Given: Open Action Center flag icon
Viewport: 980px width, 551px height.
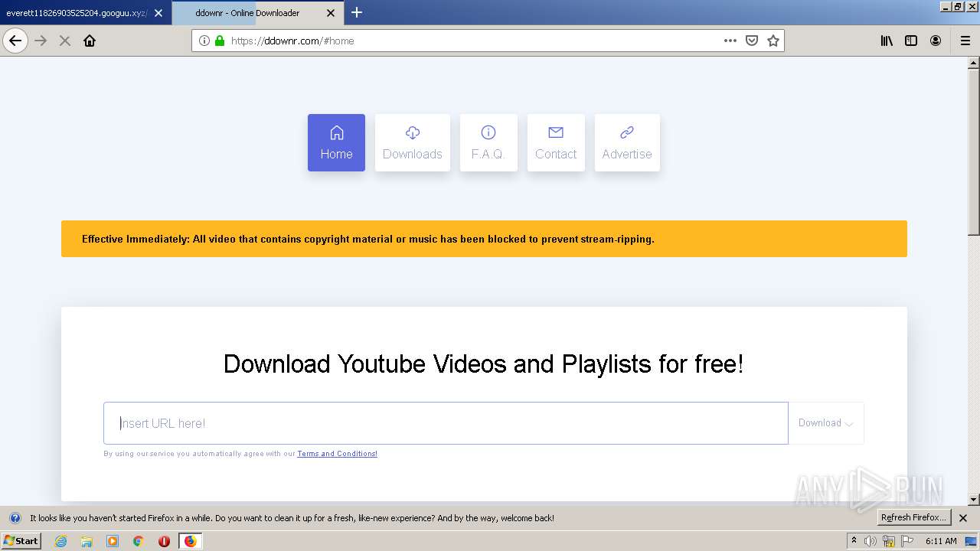Looking at the screenshot, I should tap(907, 541).
